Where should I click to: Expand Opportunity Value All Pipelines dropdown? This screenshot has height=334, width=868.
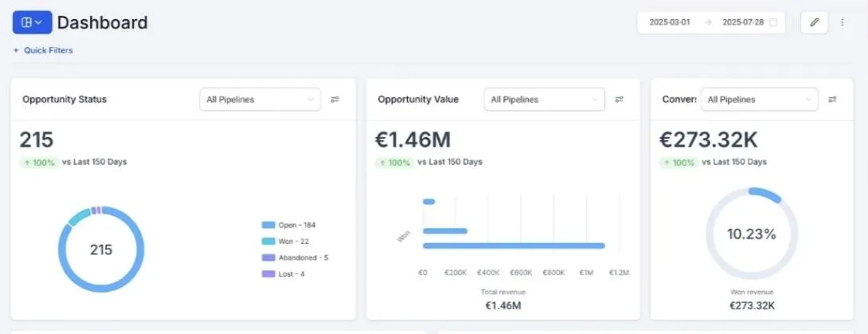(544, 100)
